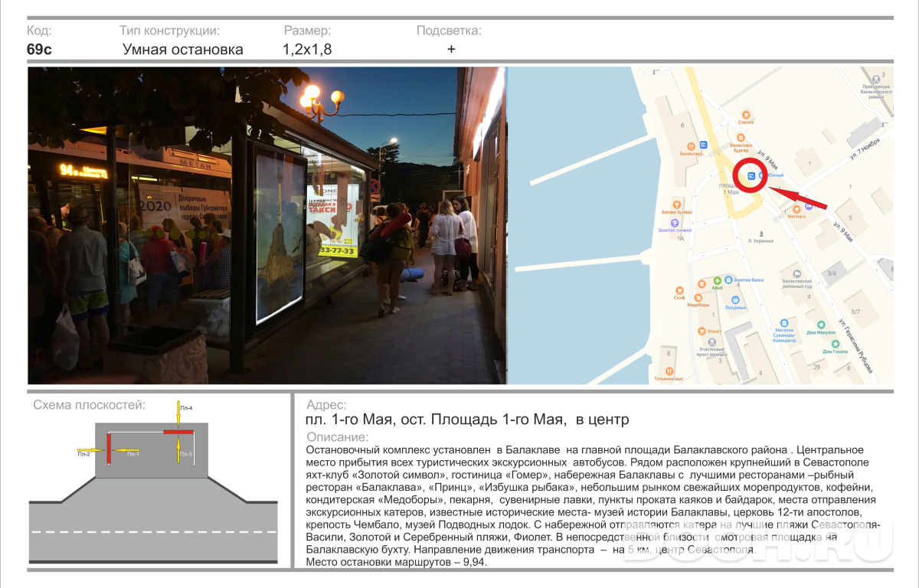Click the Дом Мануйли star icon
This screenshot has height=588, width=919.
[821, 325]
